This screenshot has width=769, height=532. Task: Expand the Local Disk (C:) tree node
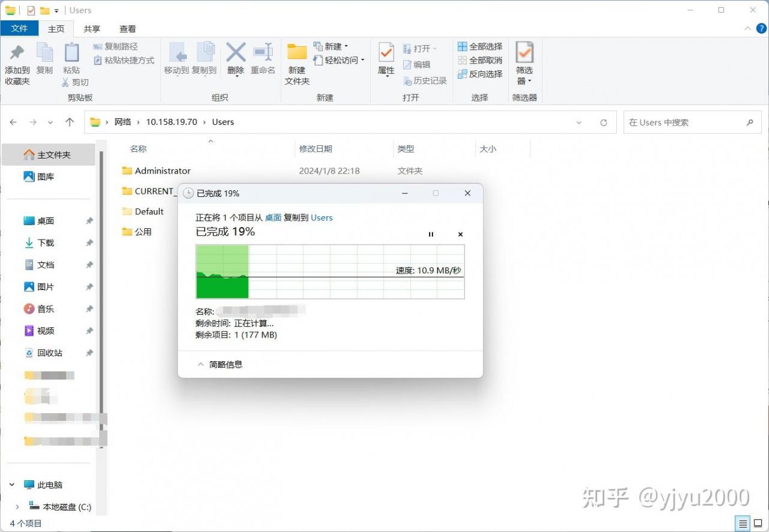click(x=17, y=507)
